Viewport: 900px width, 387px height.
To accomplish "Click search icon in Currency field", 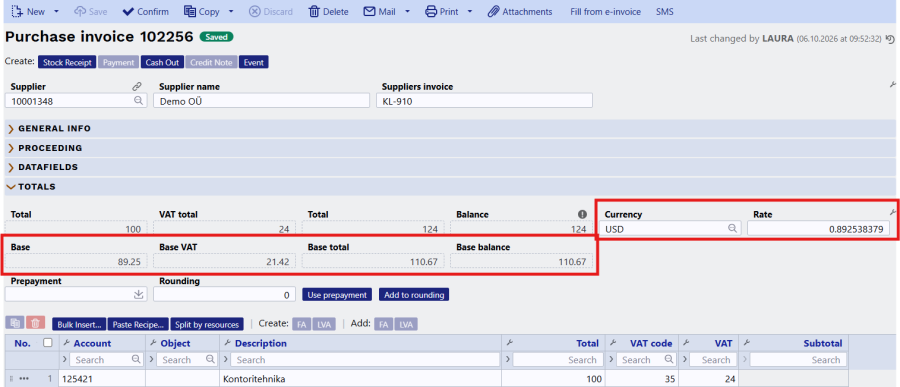I will pyautogui.click(x=732, y=229).
